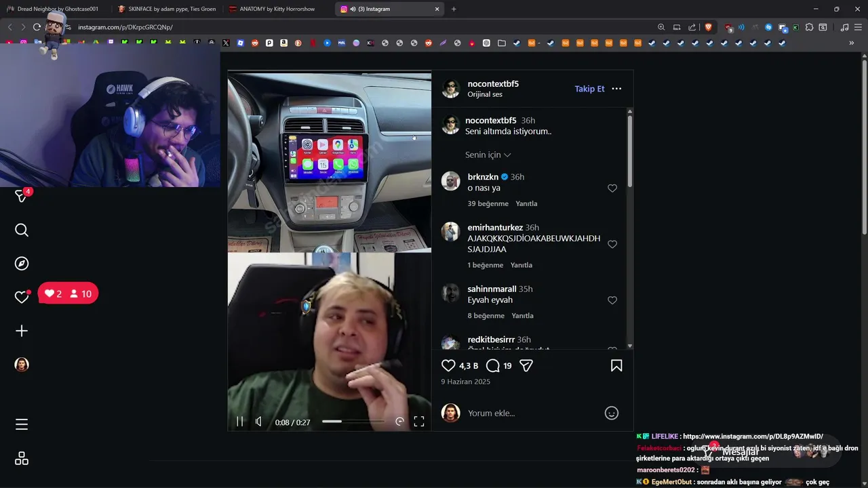Viewport: 868px width, 488px height.
Task: Click the 'Orijinal ses' audio link
Action: click(485, 94)
